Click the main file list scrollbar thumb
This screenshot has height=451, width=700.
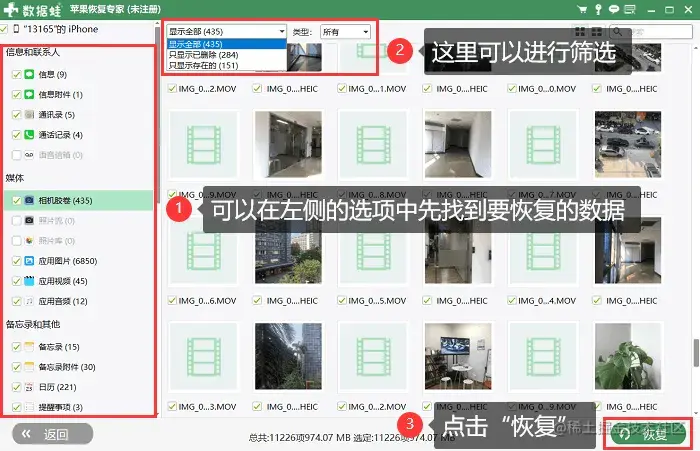696,352
